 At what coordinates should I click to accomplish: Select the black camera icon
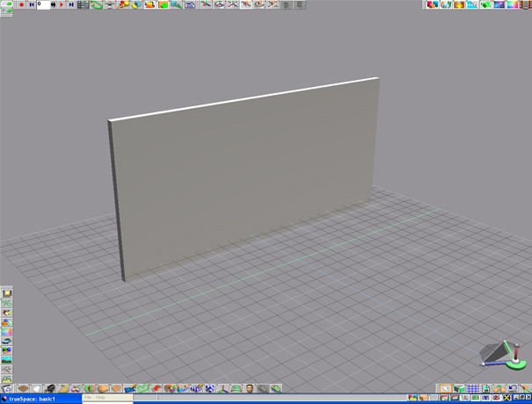point(51,388)
